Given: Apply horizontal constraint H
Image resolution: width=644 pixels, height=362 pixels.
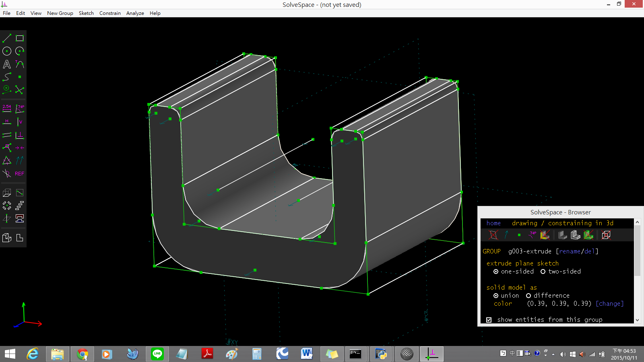Looking at the screenshot, I should coord(7,121).
